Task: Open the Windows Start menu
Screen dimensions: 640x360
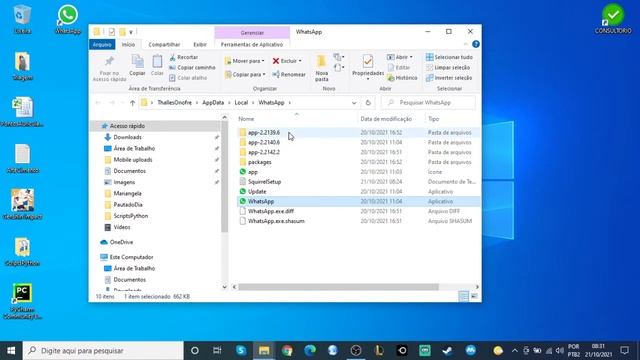Action: (x=11, y=351)
